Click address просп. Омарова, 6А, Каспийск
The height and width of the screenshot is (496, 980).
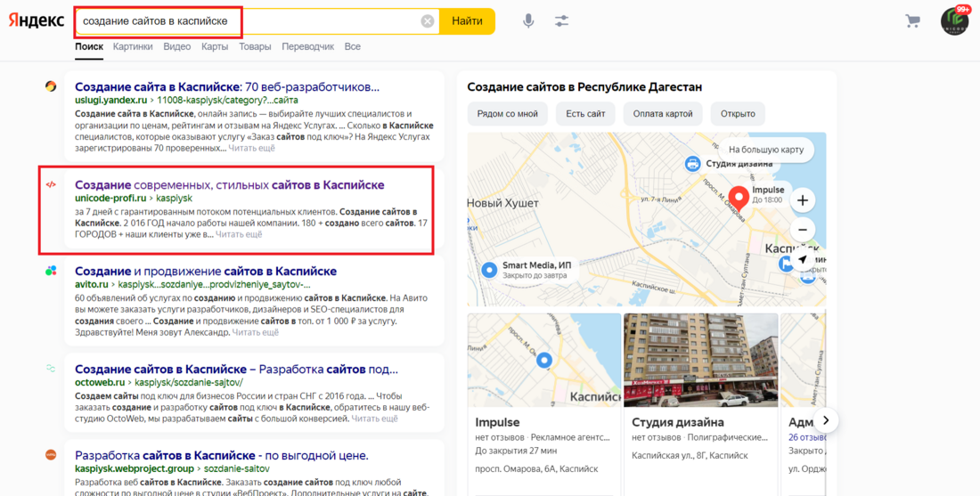pos(536,468)
